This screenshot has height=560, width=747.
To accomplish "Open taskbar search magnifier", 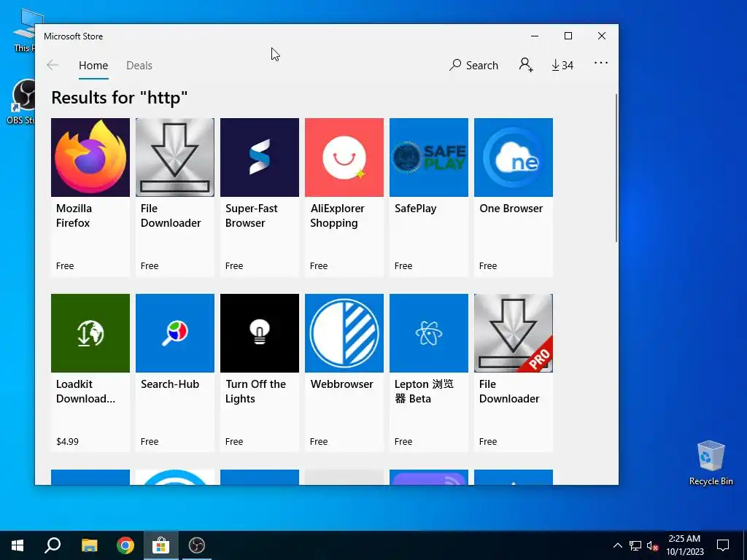I will tap(53, 545).
